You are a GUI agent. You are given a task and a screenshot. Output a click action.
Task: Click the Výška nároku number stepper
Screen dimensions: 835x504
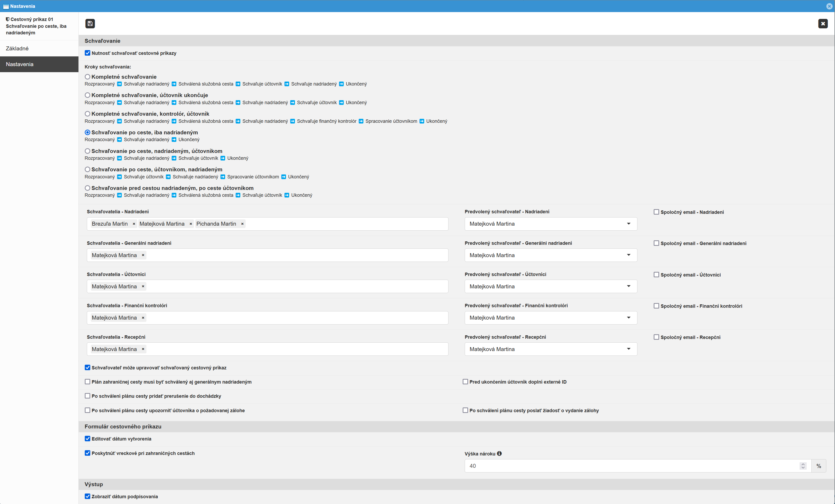coord(802,466)
